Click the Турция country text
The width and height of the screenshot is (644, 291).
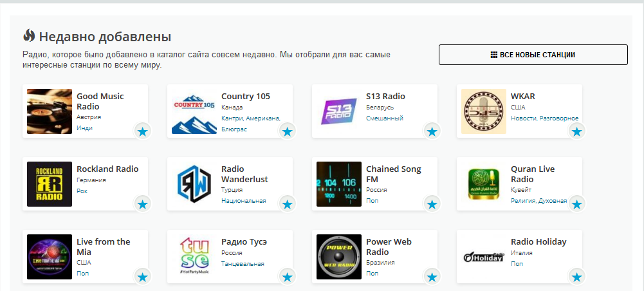pyautogui.click(x=232, y=190)
